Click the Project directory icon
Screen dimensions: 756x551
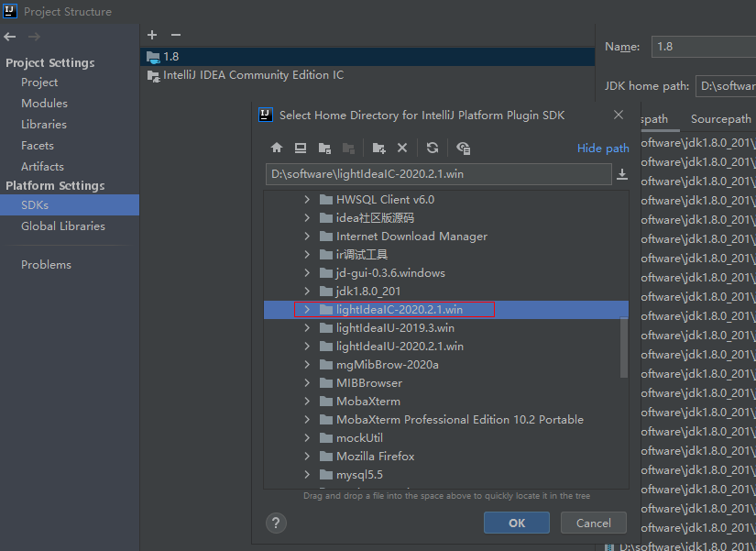click(324, 148)
